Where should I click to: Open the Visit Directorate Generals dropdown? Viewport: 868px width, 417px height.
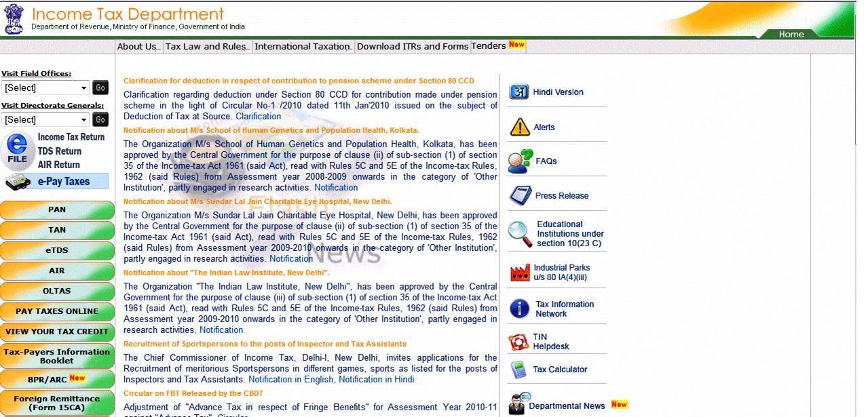45,119
